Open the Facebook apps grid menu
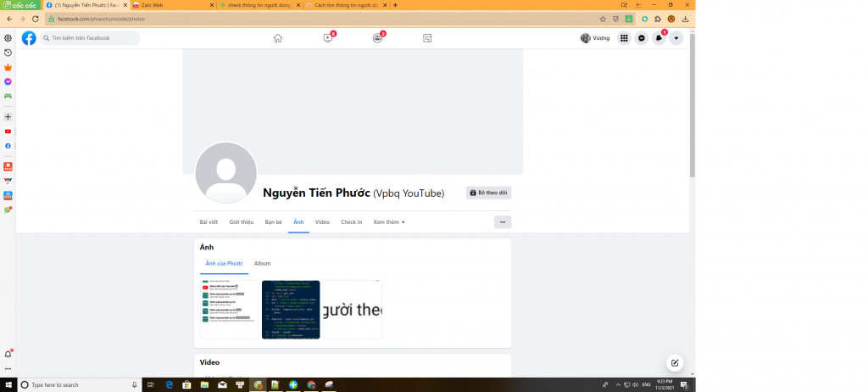This screenshot has width=868, height=392. [624, 38]
